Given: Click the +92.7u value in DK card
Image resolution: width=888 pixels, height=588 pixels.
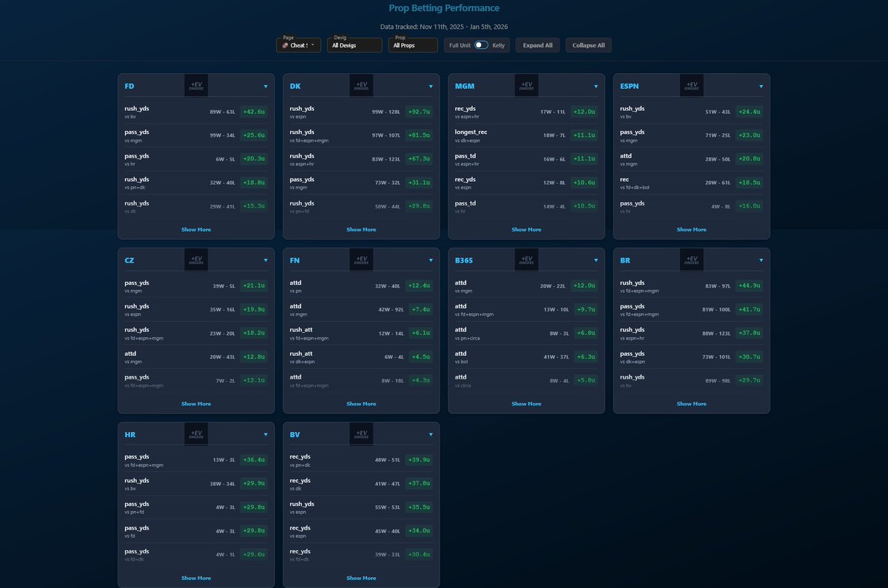Looking at the screenshot, I should (419, 112).
